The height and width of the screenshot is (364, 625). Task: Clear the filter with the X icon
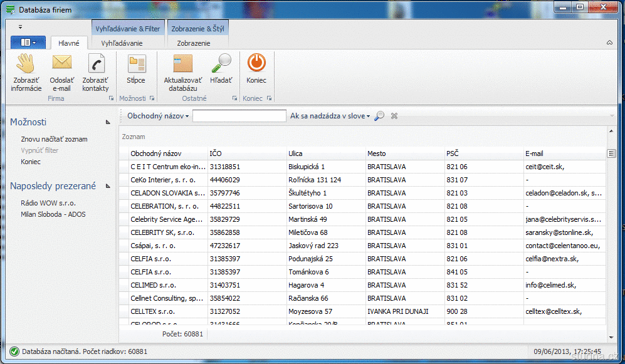click(x=394, y=116)
